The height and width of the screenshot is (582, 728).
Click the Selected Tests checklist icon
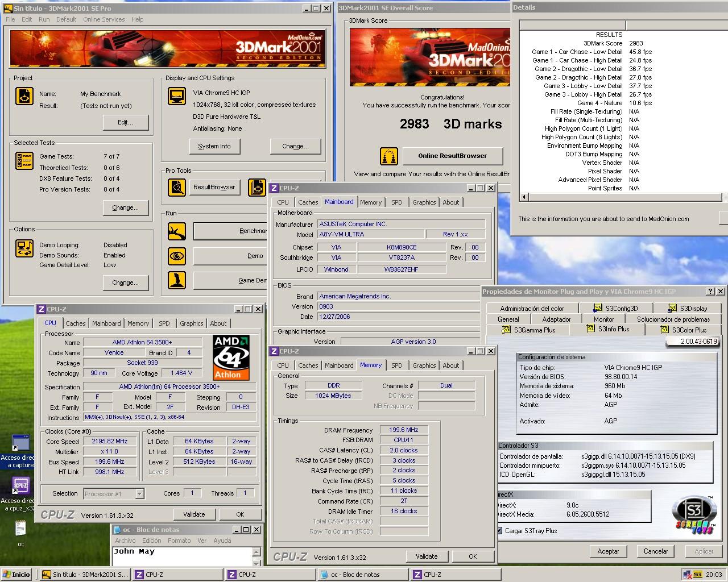(24, 161)
